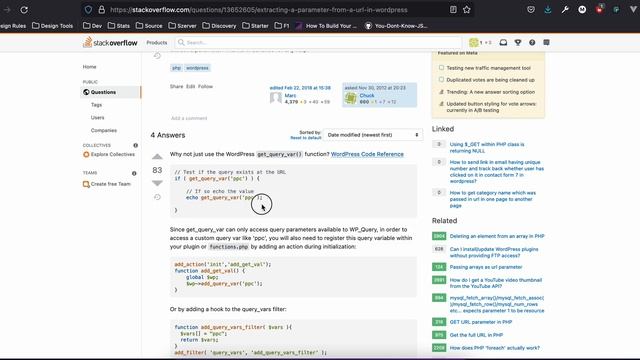Open the F1 bookmarks folder
This screenshot has height=360, width=640.
(x=282, y=26)
